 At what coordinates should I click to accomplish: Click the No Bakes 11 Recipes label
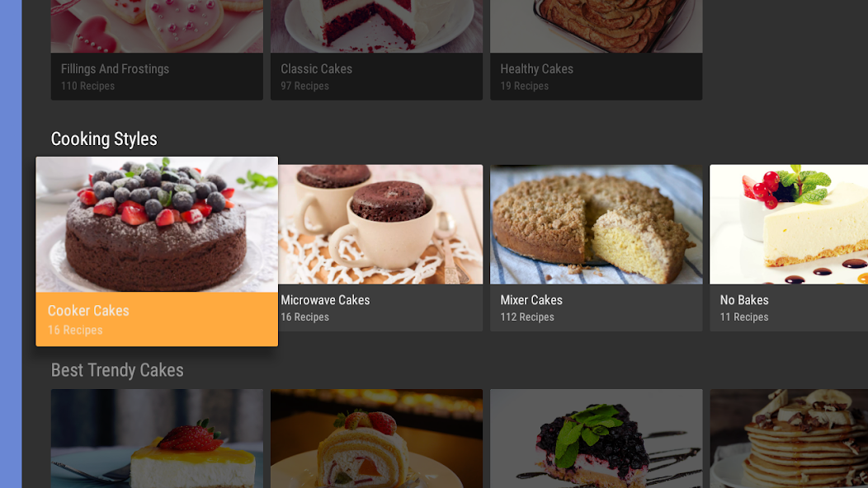[x=744, y=317]
